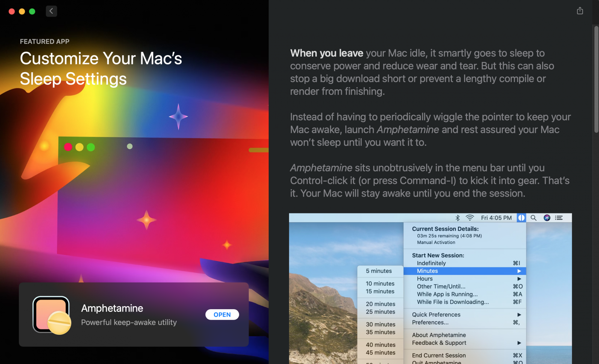This screenshot has width=599, height=364.
Task: Expand the Hours submenu arrow
Action: pos(519,279)
